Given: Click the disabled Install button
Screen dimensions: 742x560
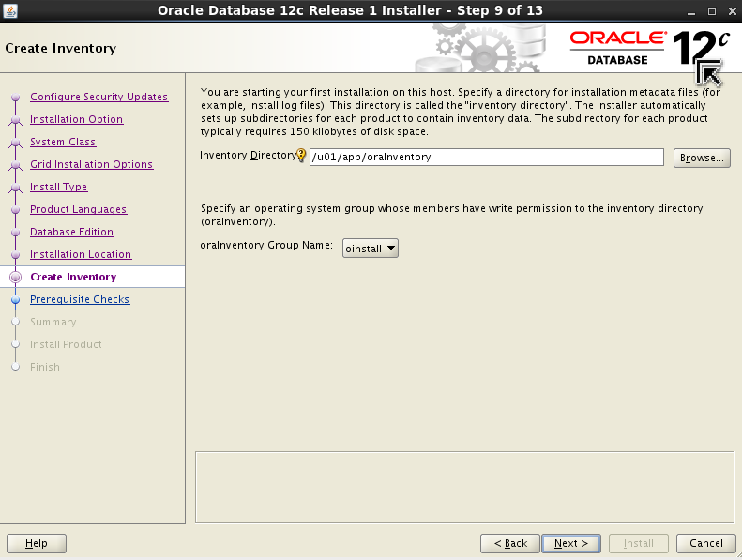Looking at the screenshot, I should 639,543.
